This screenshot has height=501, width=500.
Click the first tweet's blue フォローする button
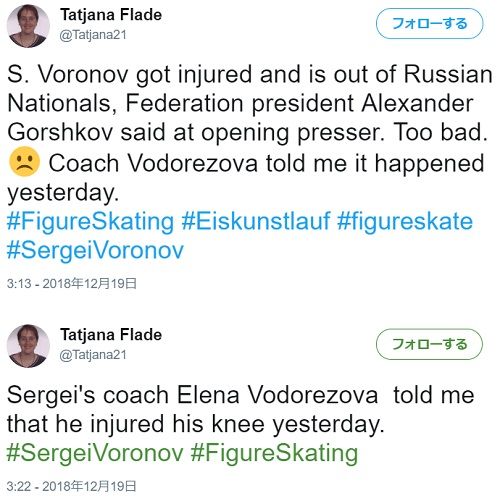click(x=429, y=24)
